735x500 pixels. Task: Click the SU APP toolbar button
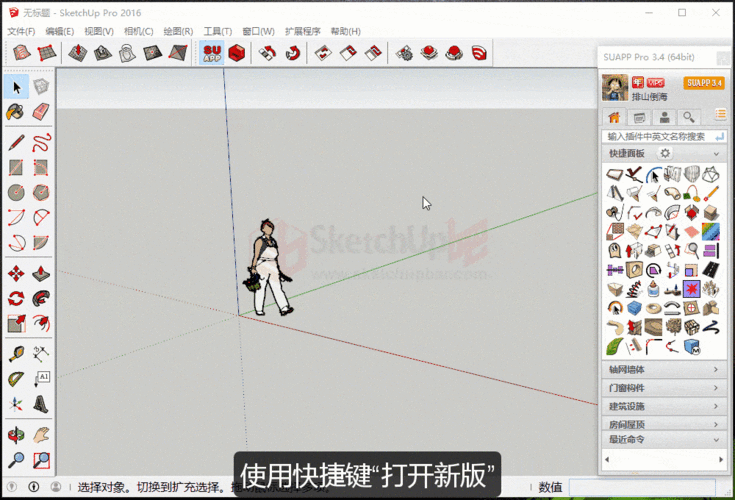pyautogui.click(x=212, y=52)
